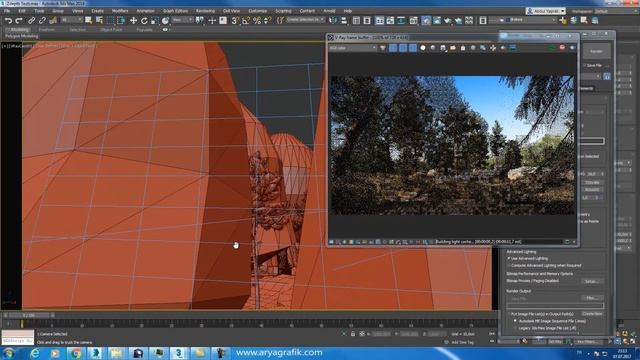Click the timeline frame slider handle
Screen dimensions: 640x360
[x=29, y=315]
